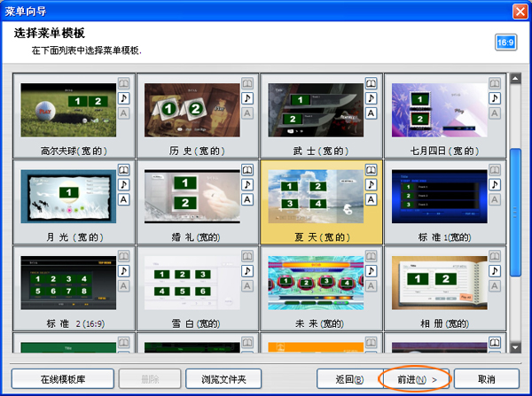Click the book icon on 七月四日(宽的) template
Image resolution: width=532 pixels, height=396 pixels.
[495, 83]
